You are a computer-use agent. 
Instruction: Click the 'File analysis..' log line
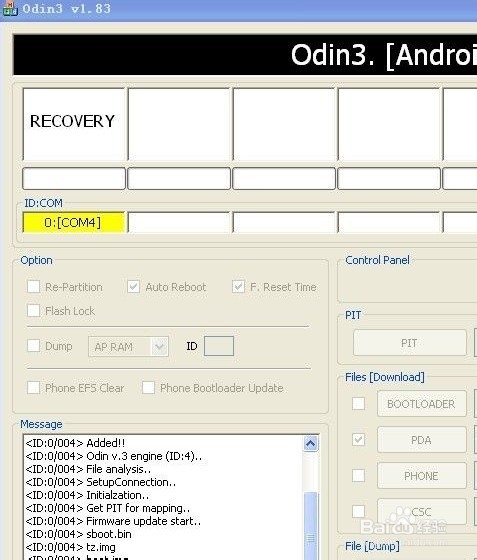point(88,469)
